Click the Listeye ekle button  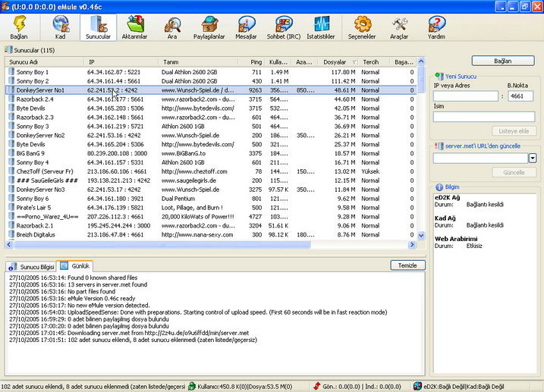(514, 131)
